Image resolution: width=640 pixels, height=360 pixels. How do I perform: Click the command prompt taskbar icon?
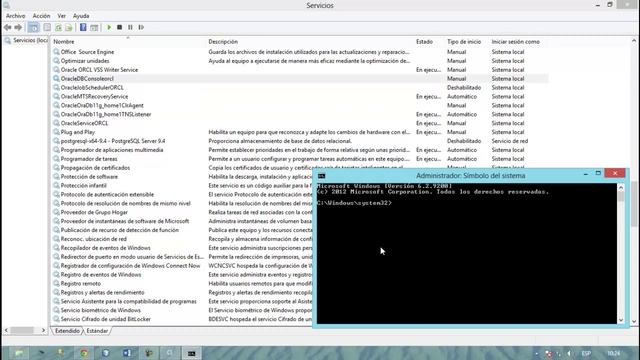191,353
